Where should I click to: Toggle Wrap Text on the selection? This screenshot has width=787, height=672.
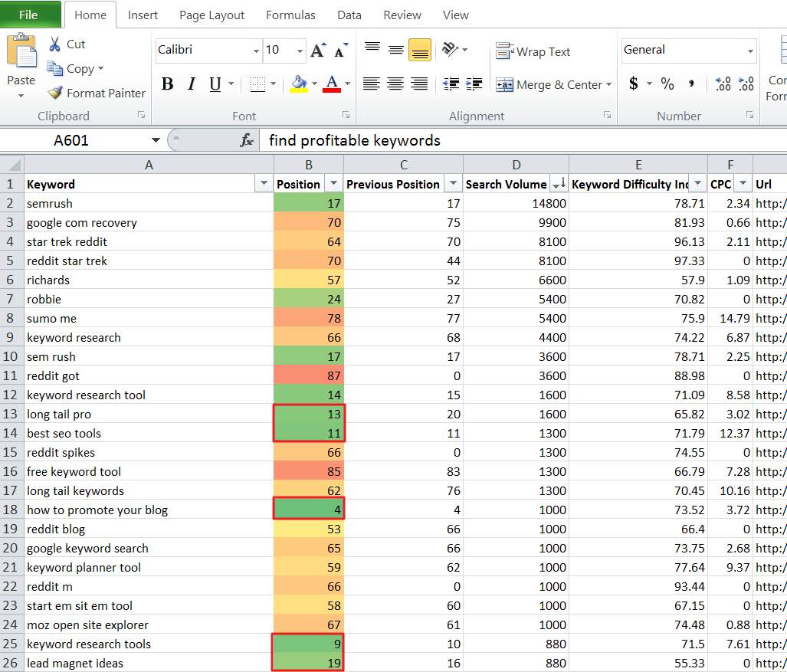pyautogui.click(x=534, y=51)
